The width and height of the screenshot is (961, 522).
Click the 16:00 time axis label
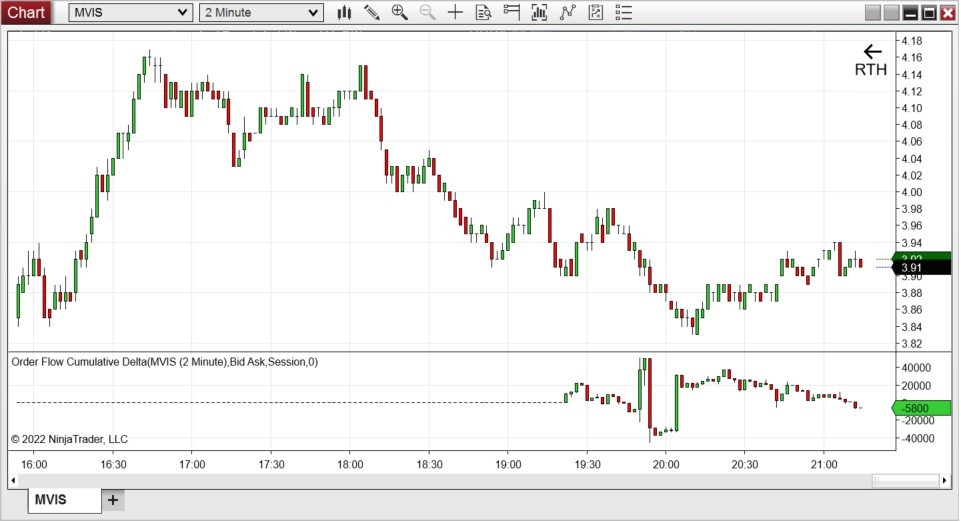click(x=34, y=464)
